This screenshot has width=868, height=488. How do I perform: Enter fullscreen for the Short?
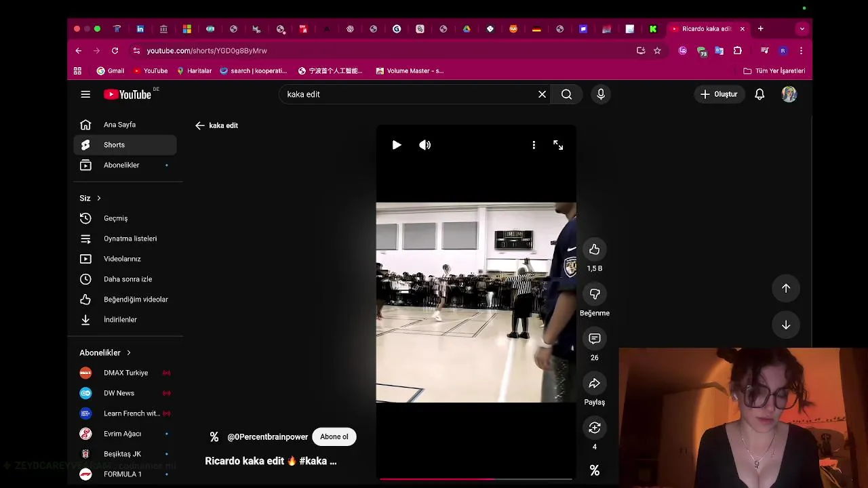tap(558, 145)
